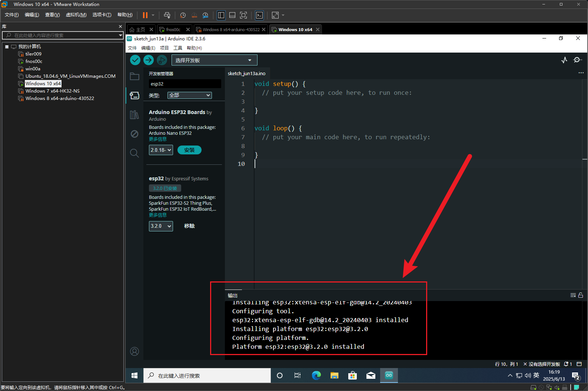Image resolution: width=588 pixels, height=391 pixels.
Task: Click VMware stretch guest display icon
Action: point(275,15)
